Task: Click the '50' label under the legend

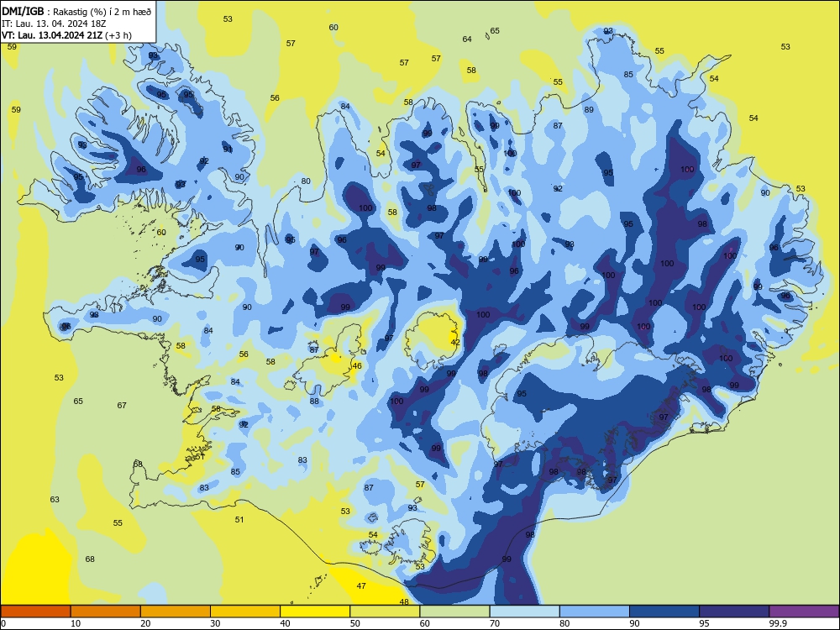Action: [x=355, y=623]
